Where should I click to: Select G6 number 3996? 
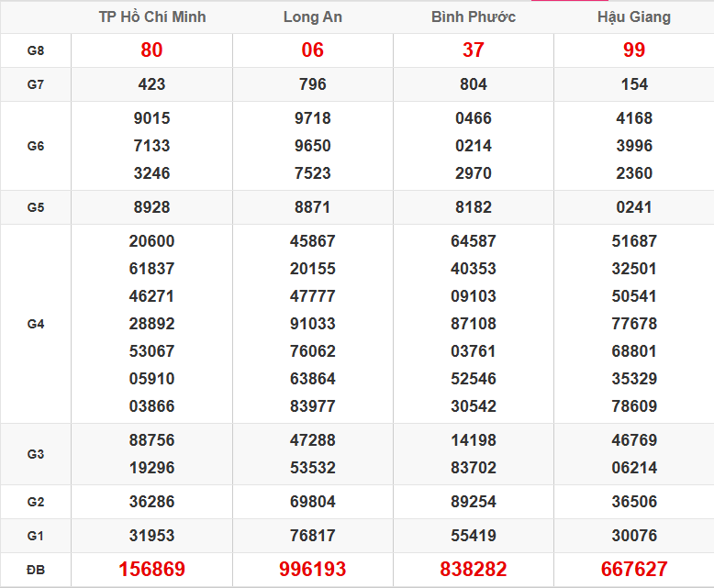633,146
